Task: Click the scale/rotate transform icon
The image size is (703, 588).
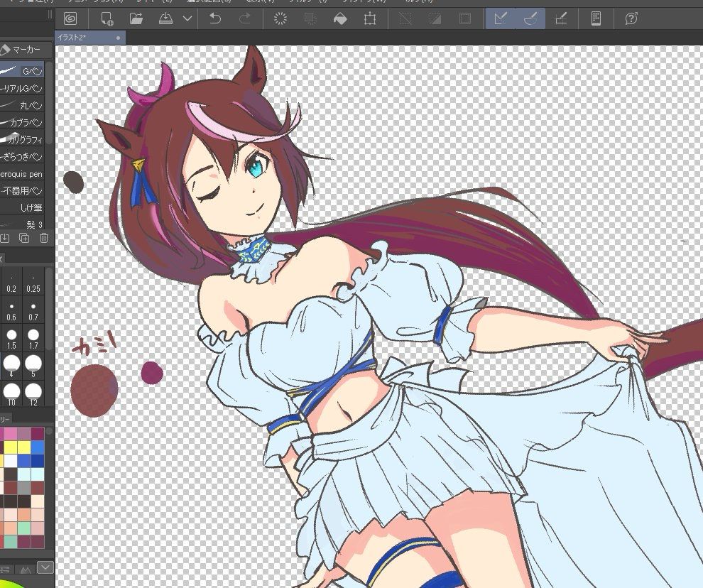Action: pos(370,19)
